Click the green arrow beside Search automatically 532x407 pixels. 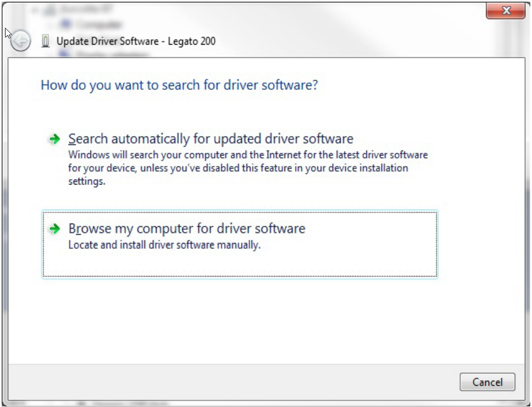[x=54, y=139]
